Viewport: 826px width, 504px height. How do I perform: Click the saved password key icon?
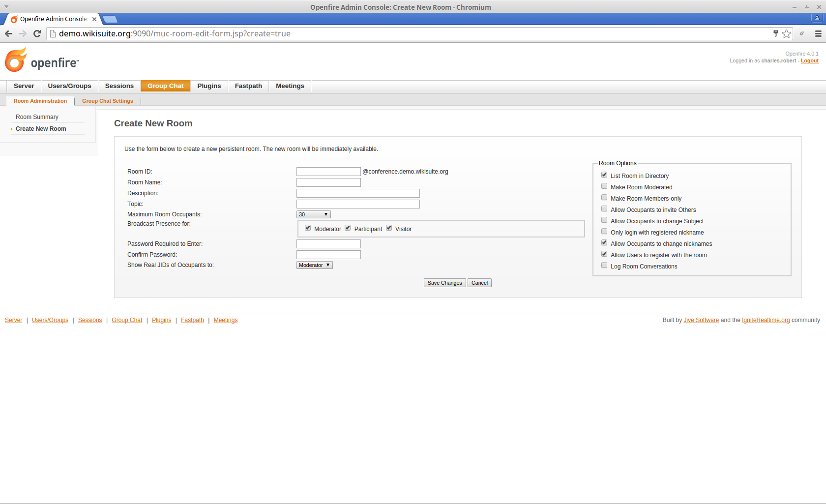point(776,33)
